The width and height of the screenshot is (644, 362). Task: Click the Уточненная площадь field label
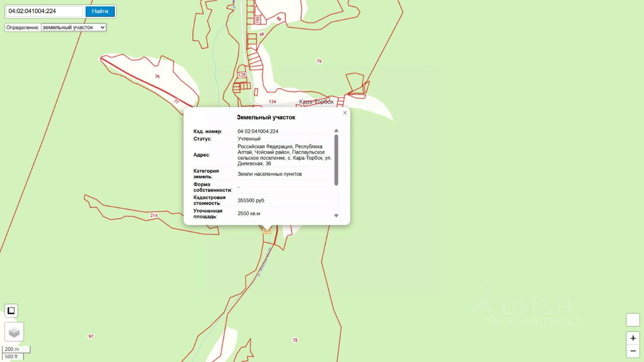[x=208, y=214]
